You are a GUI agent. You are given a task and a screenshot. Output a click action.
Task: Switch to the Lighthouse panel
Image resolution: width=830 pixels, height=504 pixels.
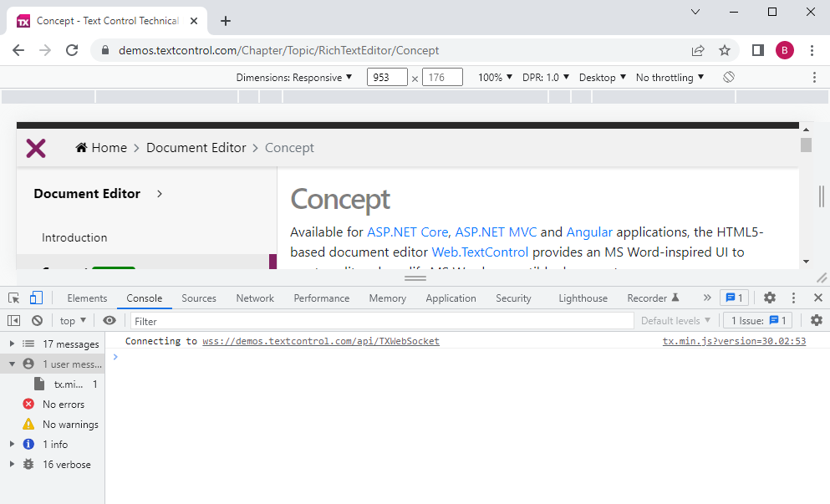(583, 298)
